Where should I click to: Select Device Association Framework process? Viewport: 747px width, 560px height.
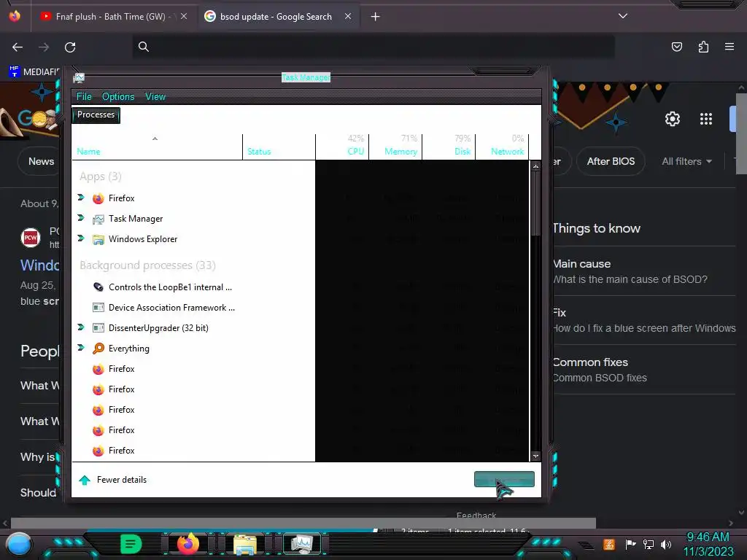(163, 308)
